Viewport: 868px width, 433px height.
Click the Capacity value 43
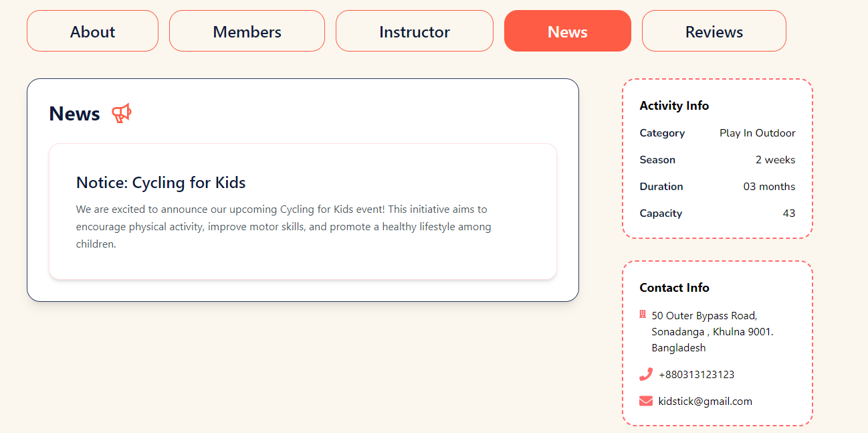coord(789,213)
